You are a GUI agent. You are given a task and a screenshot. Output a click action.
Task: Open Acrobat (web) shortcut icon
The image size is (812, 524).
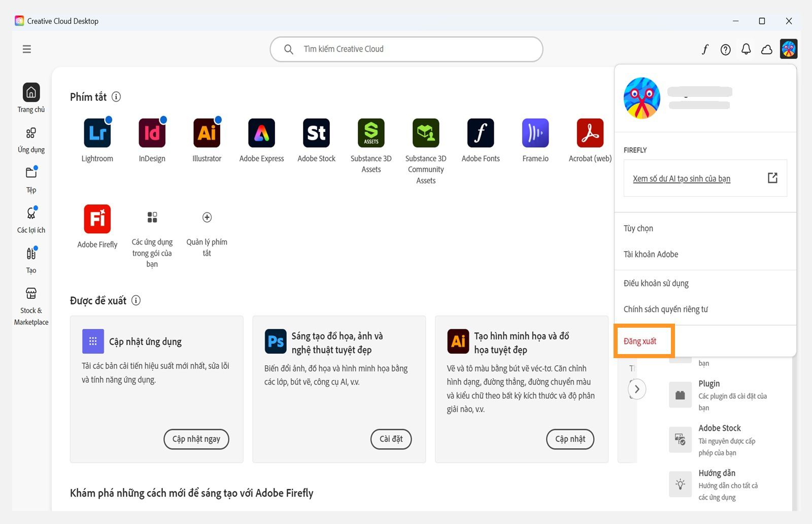coord(590,133)
